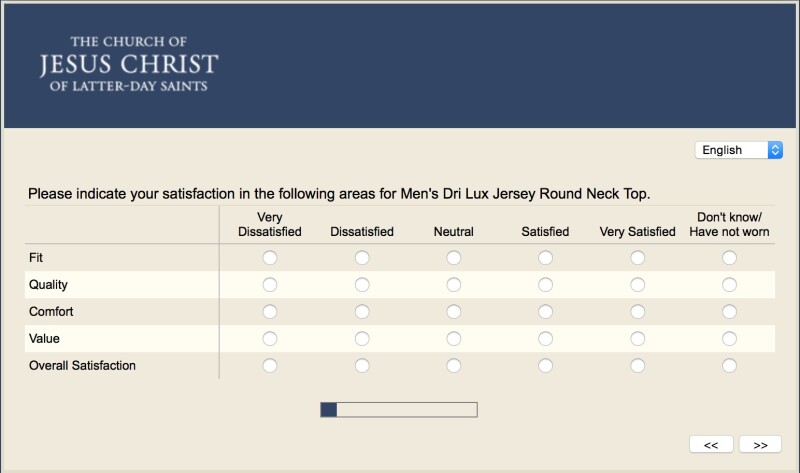The height and width of the screenshot is (473, 800).
Task: Click the language selector arrow icon
Action: (x=775, y=150)
